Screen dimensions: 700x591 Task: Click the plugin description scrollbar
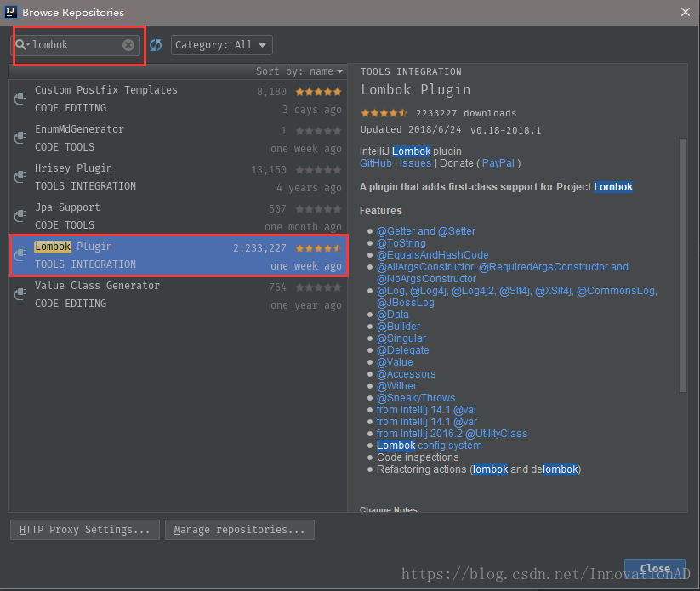[683, 265]
